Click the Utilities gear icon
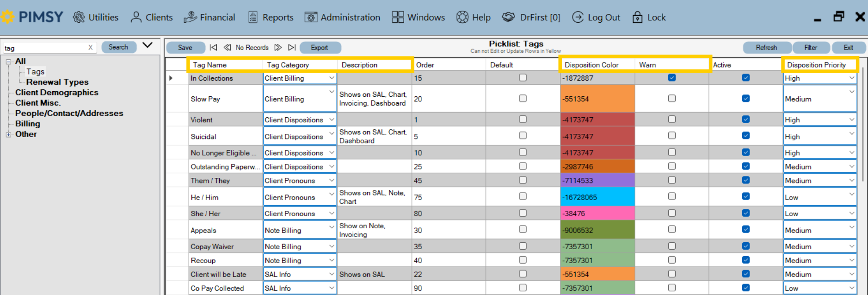Image resolution: width=868 pixels, height=295 pixels. pos(79,18)
